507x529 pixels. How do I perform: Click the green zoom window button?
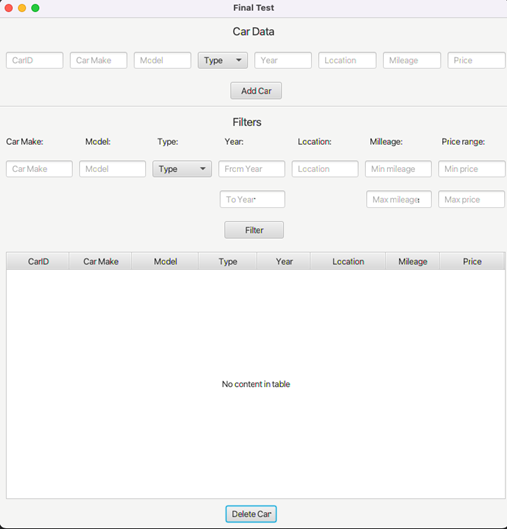[x=35, y=8]
